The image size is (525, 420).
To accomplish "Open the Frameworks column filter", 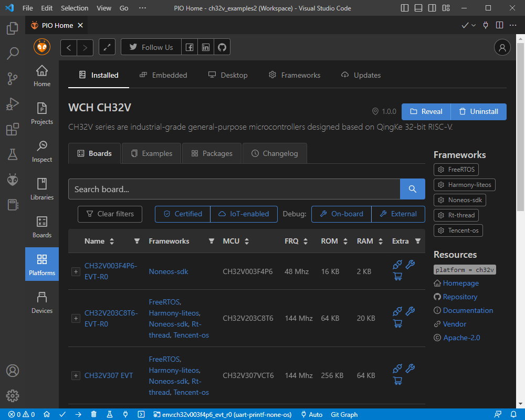I will 211,241.
